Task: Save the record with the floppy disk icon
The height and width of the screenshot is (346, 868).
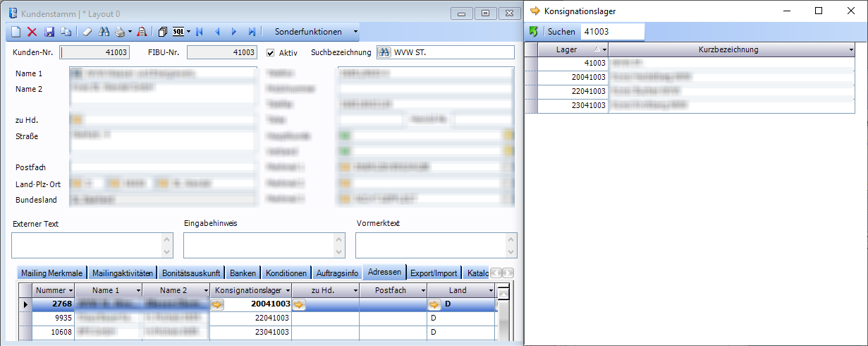Action: click(49, 32)
